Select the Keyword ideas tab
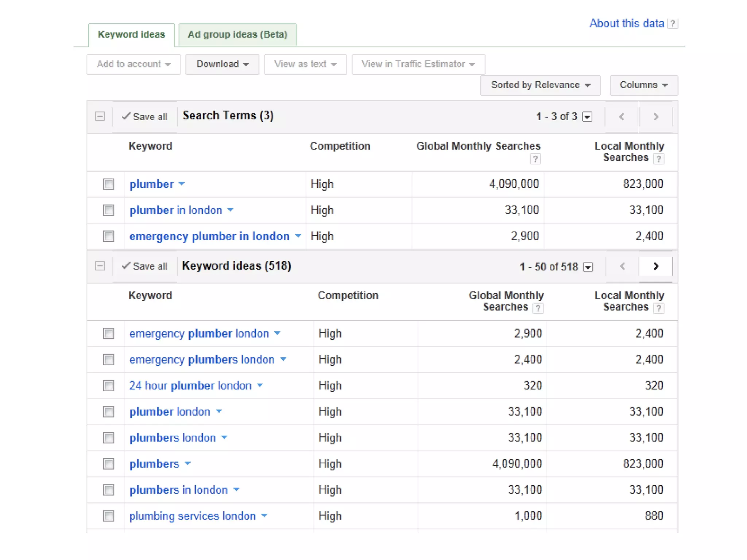 click(131, 35)
